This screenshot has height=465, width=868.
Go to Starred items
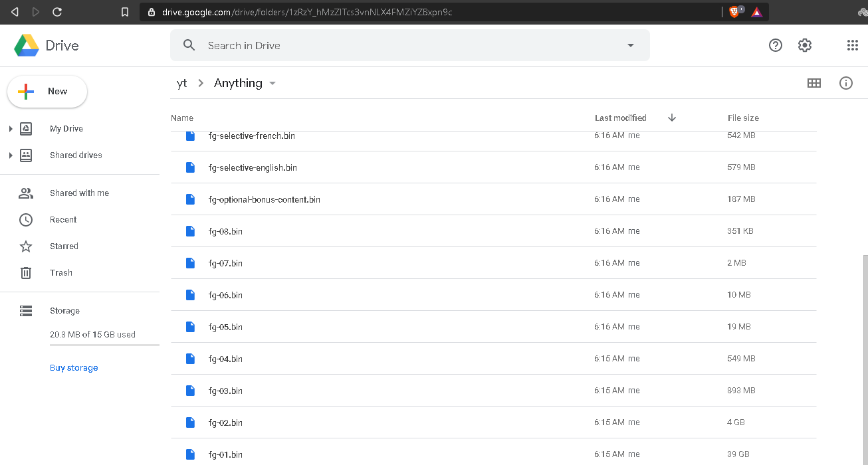pos(64,246)
